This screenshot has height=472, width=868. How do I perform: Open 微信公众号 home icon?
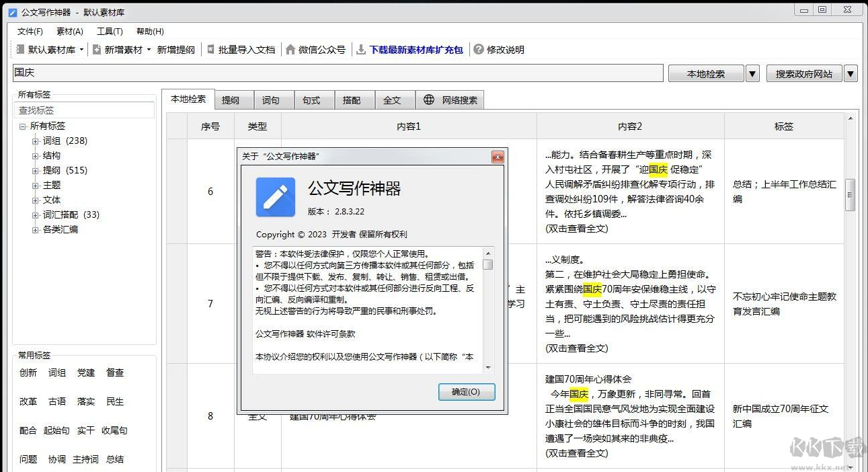coord(290,50)
